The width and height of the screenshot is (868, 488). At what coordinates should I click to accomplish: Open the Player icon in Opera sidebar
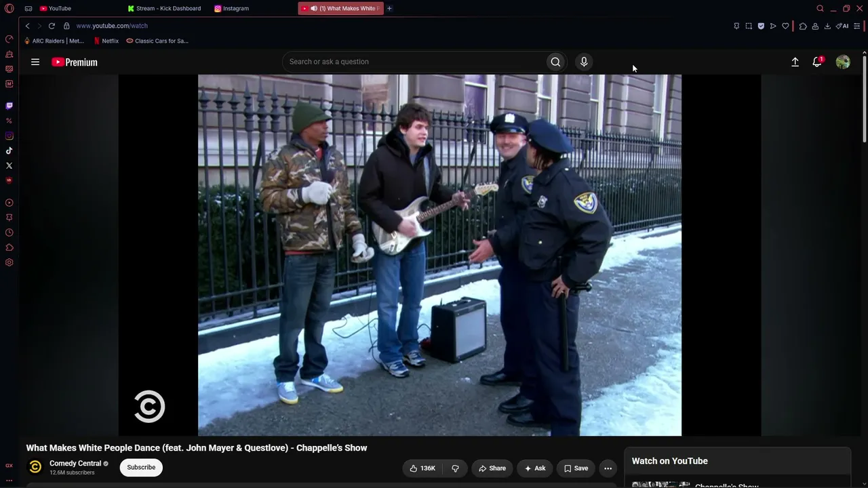coord(9,203)
